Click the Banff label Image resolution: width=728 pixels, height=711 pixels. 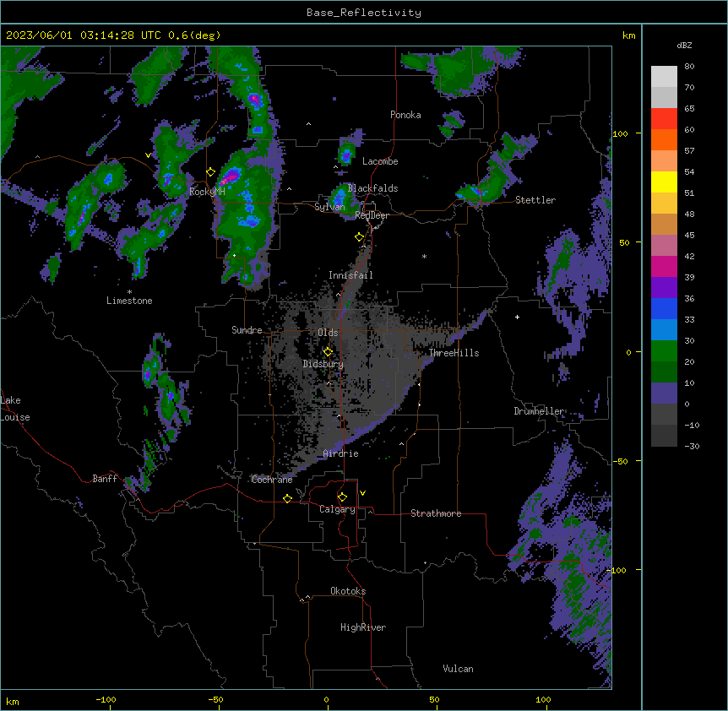coord(105,479)
